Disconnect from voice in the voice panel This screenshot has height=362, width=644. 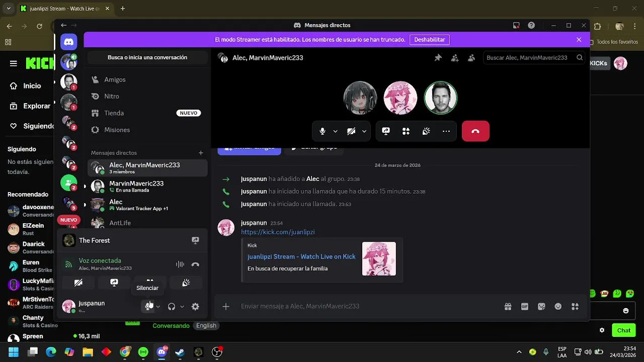pyautogui.click(x=195, y=264)
